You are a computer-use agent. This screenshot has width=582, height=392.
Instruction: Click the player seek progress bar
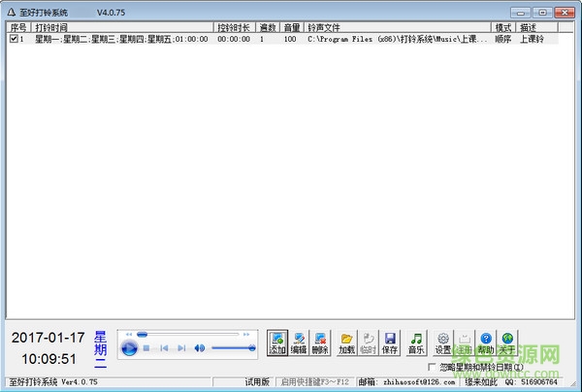click(188, 335)
